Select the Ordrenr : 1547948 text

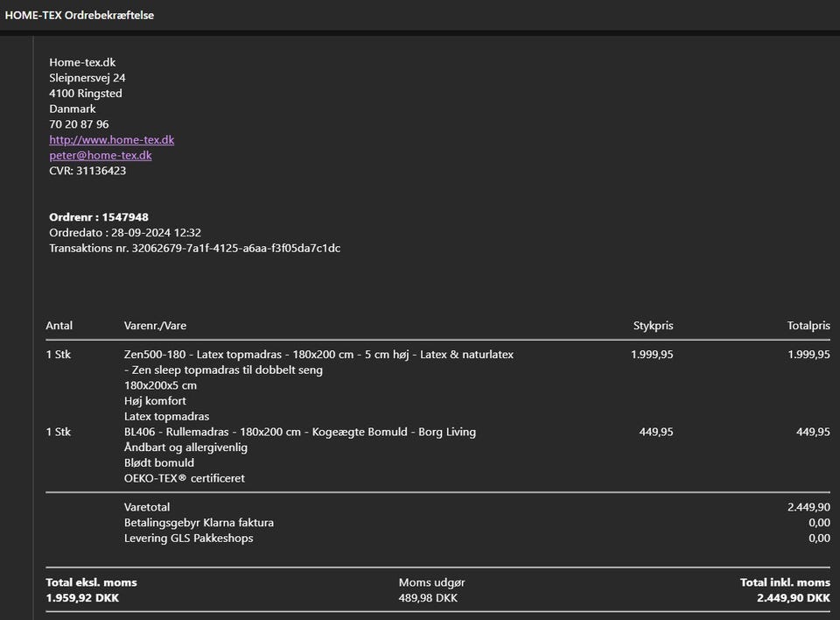[99, 217]
